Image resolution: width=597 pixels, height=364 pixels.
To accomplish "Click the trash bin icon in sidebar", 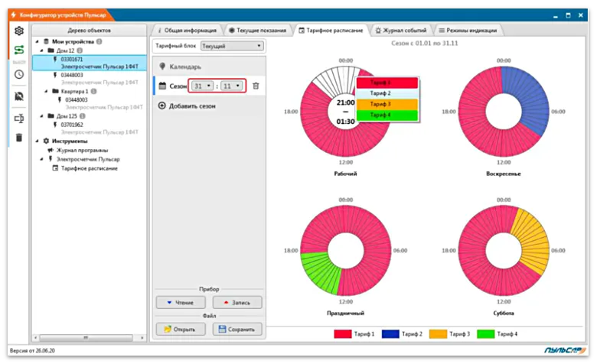I will coord(19,138).
